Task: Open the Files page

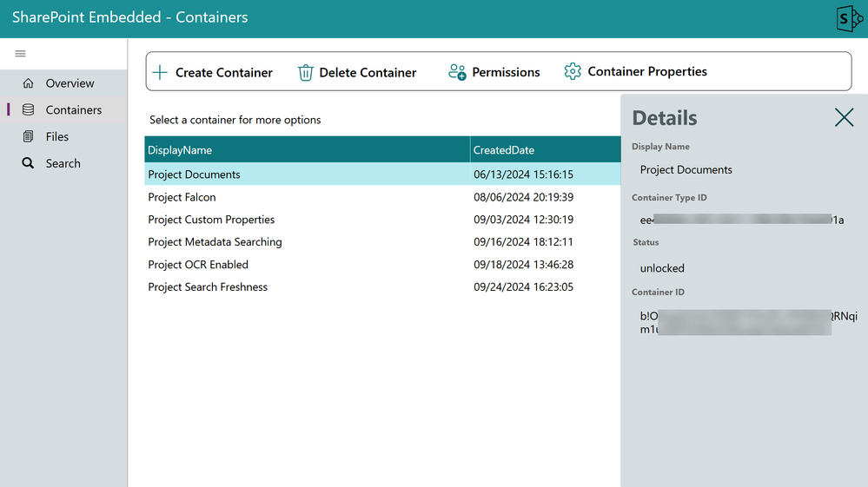Action: point(63,136)
